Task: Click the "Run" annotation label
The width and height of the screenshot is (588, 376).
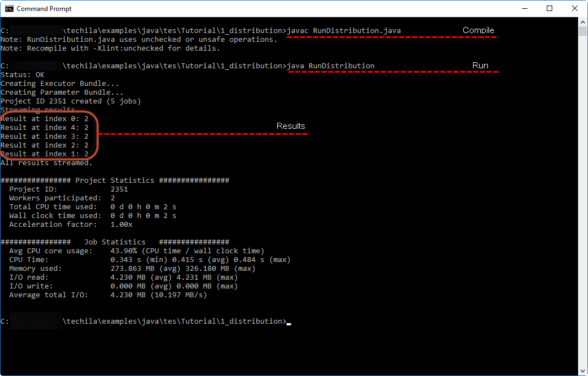Action: pos(480,66)
